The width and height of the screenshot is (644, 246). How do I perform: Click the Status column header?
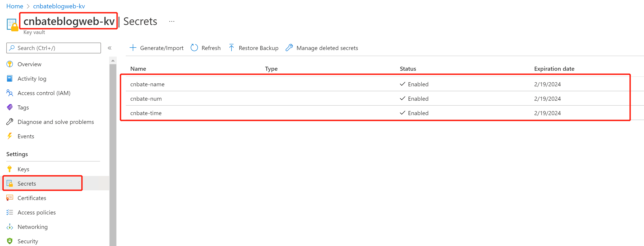click(408, 69)
